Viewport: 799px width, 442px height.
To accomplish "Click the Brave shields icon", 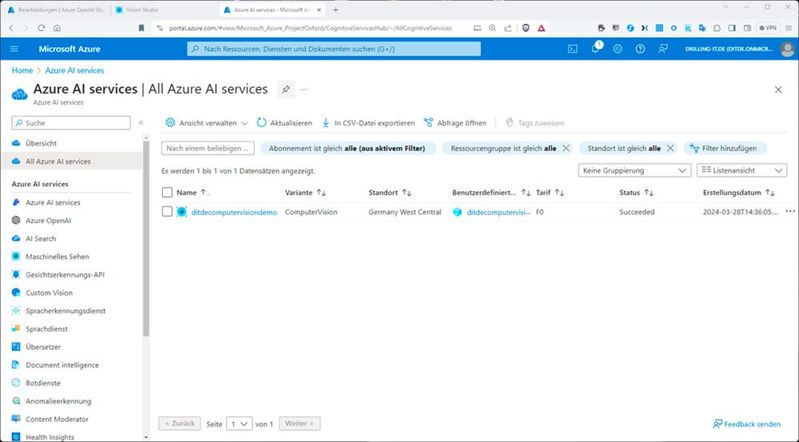I will (x=526, y=28).
